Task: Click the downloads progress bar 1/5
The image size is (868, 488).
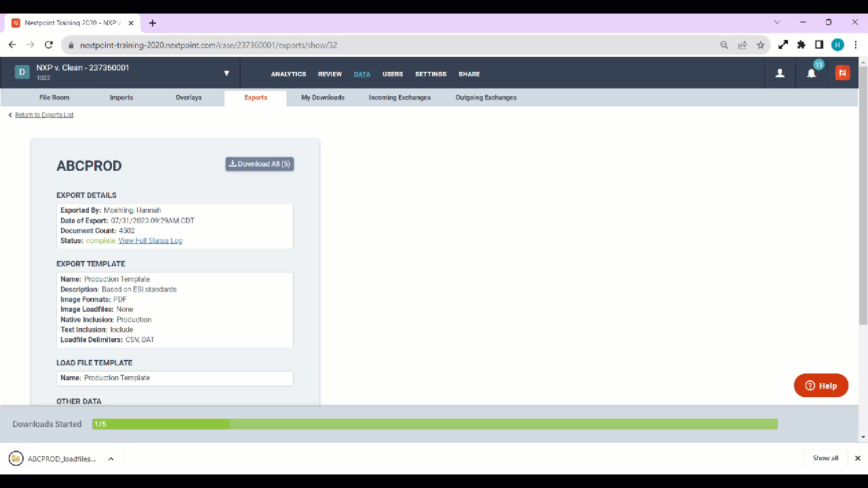Action: tap(435, 424)
